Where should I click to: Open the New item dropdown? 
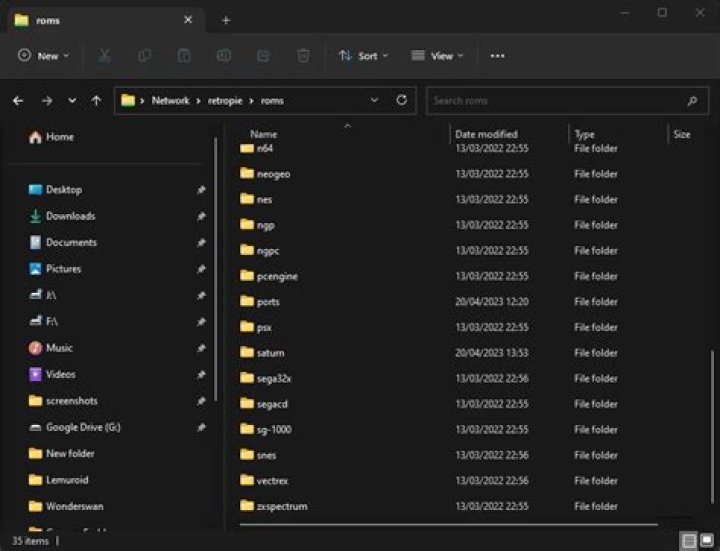[44, 56]
